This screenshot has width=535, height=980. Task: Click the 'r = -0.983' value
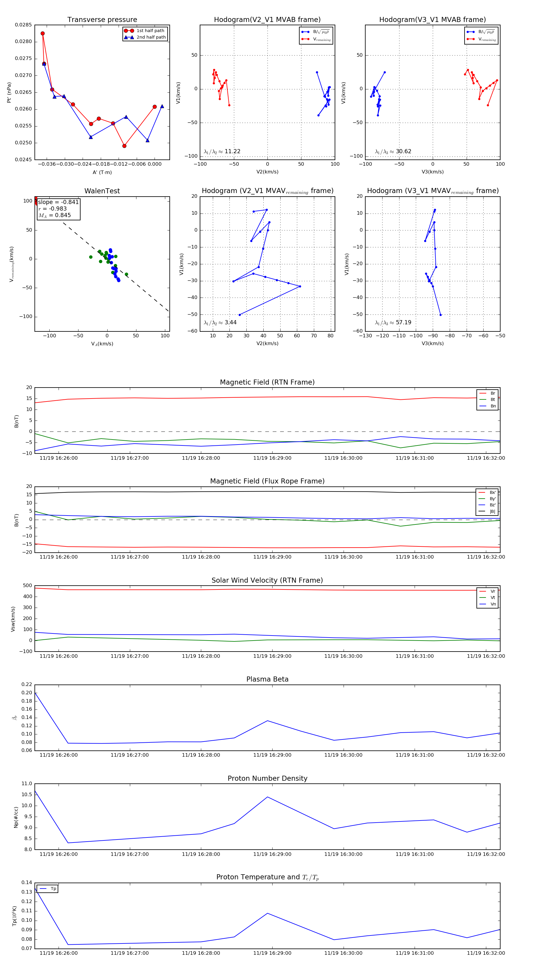pos(53,208)
